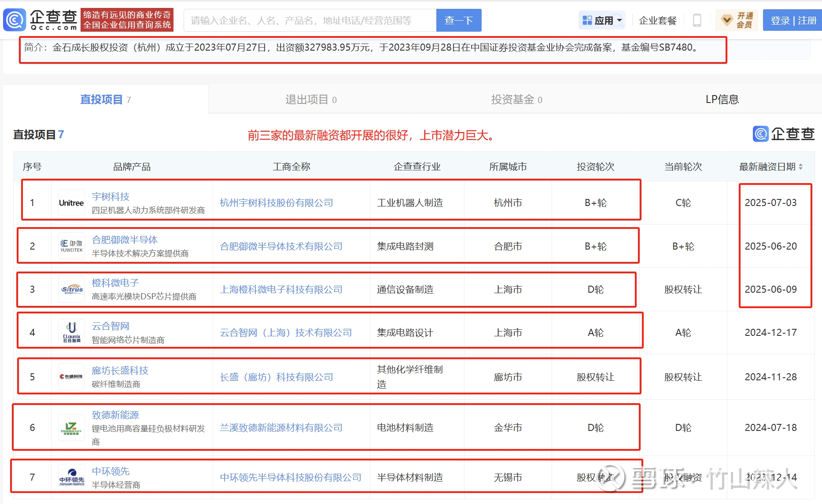Click the 中环领先 logo thumbnail
The width and height of the screenshot is (822, 504).
click(x=71, y=477)
